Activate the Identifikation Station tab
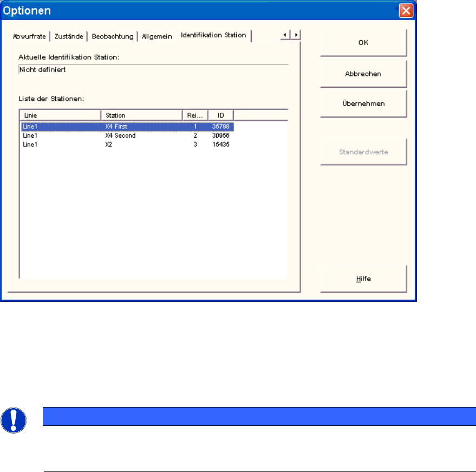This screenshot has width=476, height=472. (213, 35)
